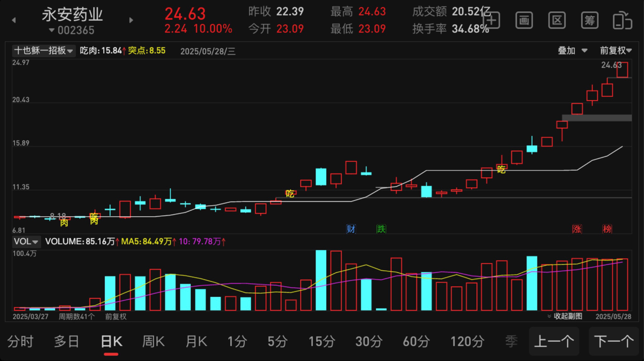Select the 周K weekly candlestick tab
Screen dimensions: 644x361
(153, 342)
